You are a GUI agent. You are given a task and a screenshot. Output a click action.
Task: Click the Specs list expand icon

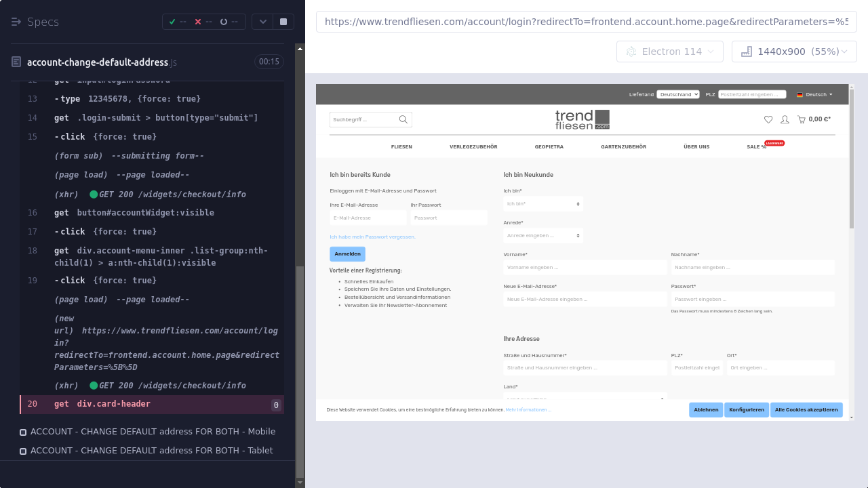(16, 22)
